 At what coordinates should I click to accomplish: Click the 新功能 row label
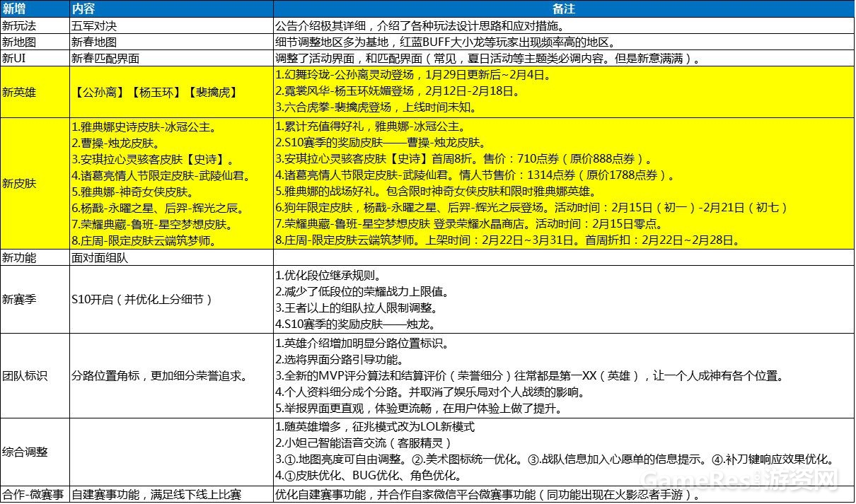18,257
